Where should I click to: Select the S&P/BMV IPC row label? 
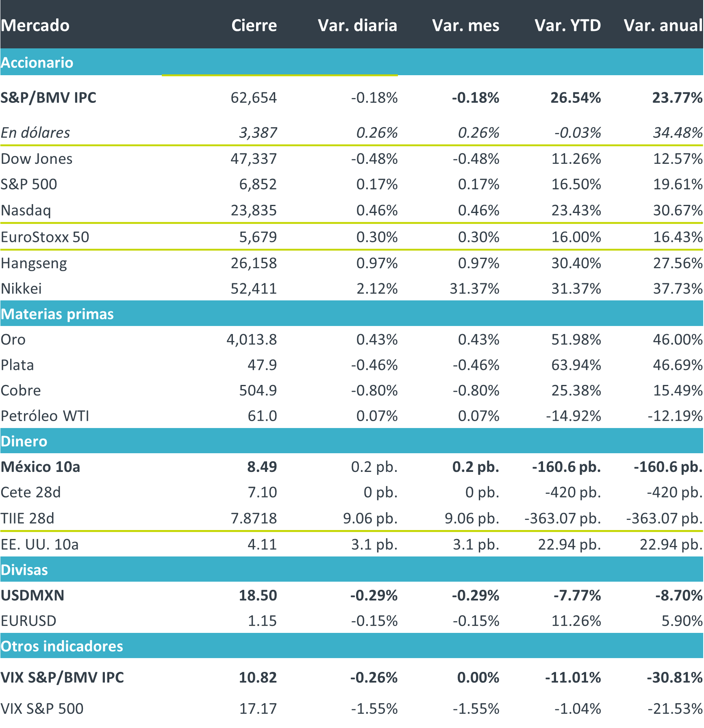48,98
